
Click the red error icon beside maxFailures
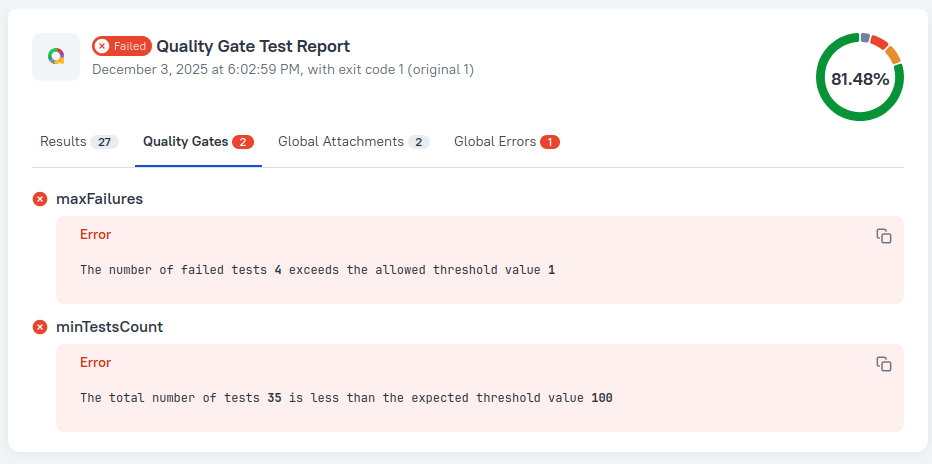coord(40,199)
